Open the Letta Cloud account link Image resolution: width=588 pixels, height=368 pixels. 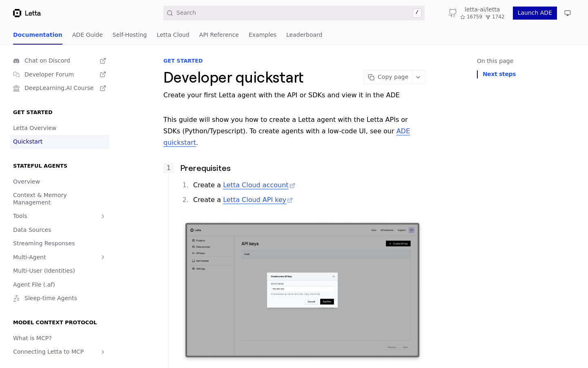click(256, 185)
